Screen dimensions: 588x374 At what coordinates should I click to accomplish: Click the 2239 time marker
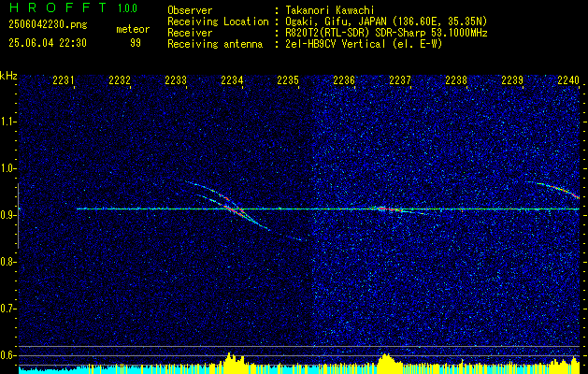(512, 80)
